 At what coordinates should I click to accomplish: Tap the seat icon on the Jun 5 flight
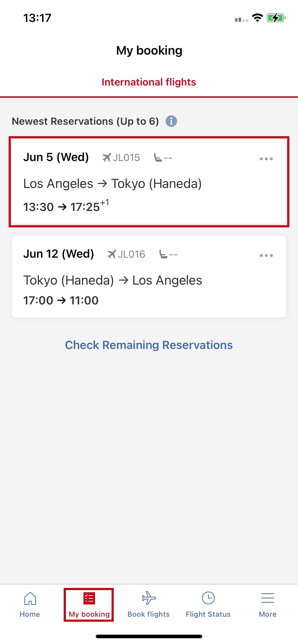point(158,157)
